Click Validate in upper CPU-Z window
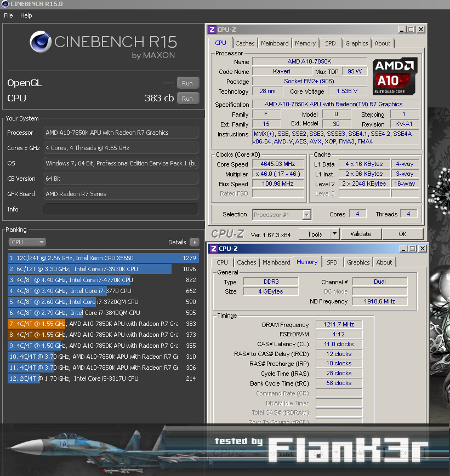Screen dimensions: 450x476 coord(361,234)
